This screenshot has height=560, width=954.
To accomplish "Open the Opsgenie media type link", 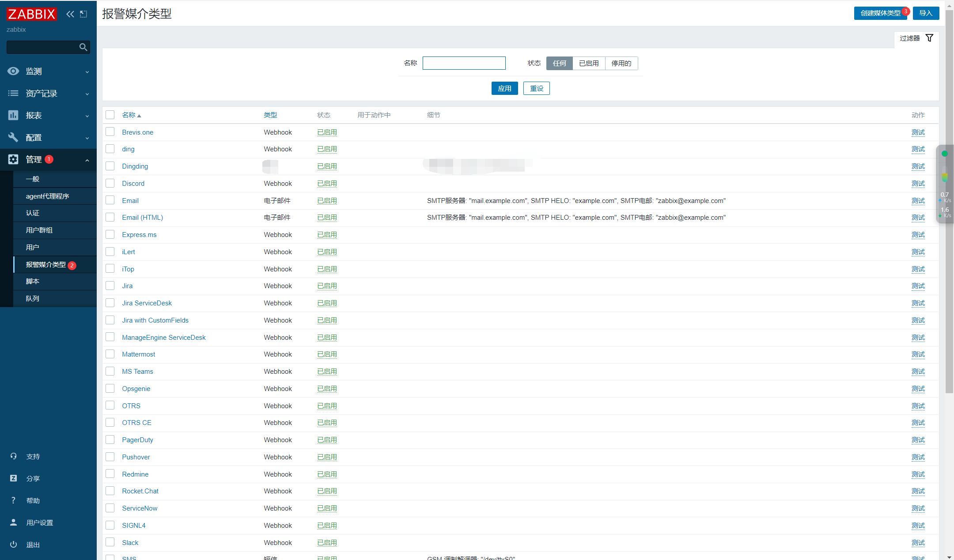I will (136, 388).
